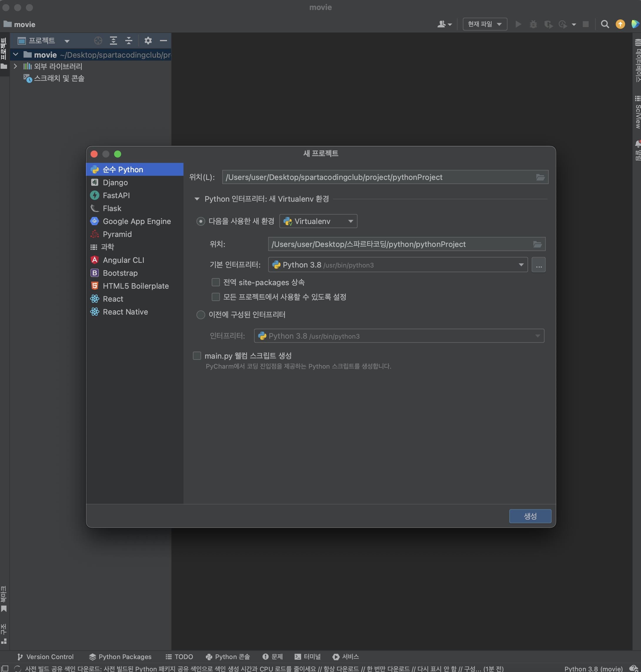The height and width of the screenshot is (672, 641).
Task: Open the Python Packages tab
Action: coord(120,657)
